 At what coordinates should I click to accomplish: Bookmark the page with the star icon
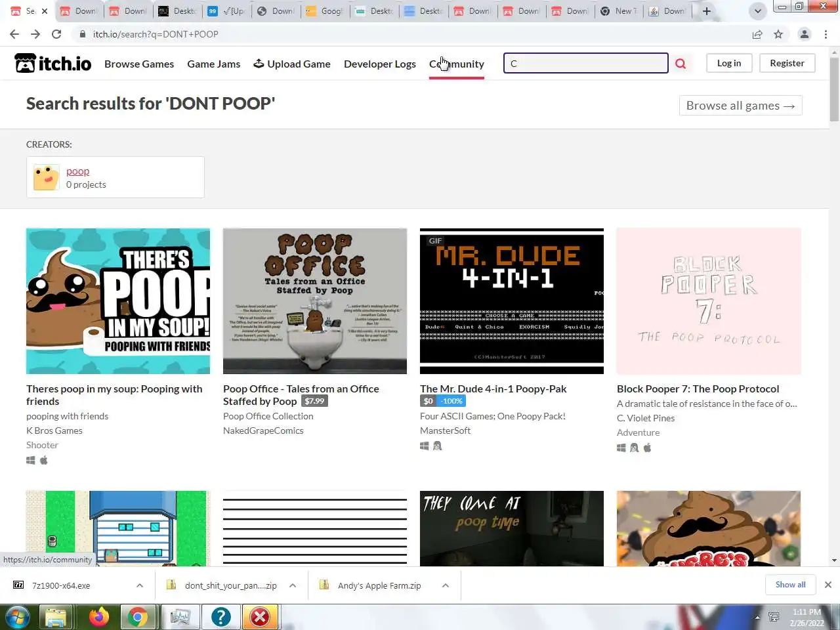[778, 34]
